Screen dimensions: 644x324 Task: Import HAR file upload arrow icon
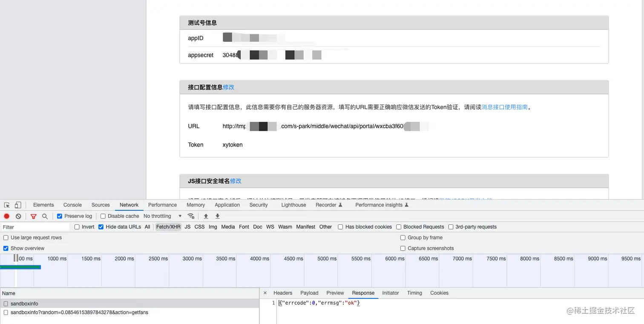coord(206,216)
